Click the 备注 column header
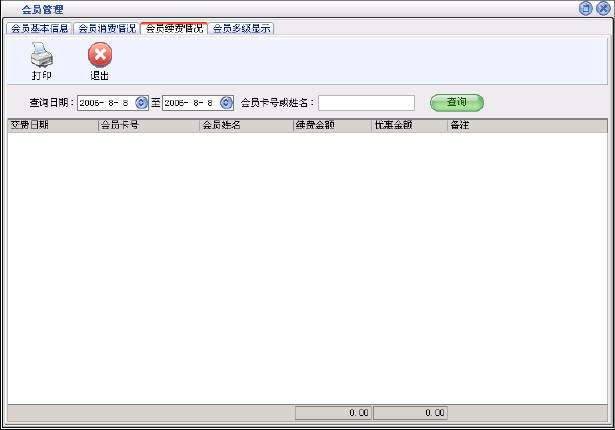Image resolution: width=615 pixels, height=430 pixels. [x=526, y=126]
